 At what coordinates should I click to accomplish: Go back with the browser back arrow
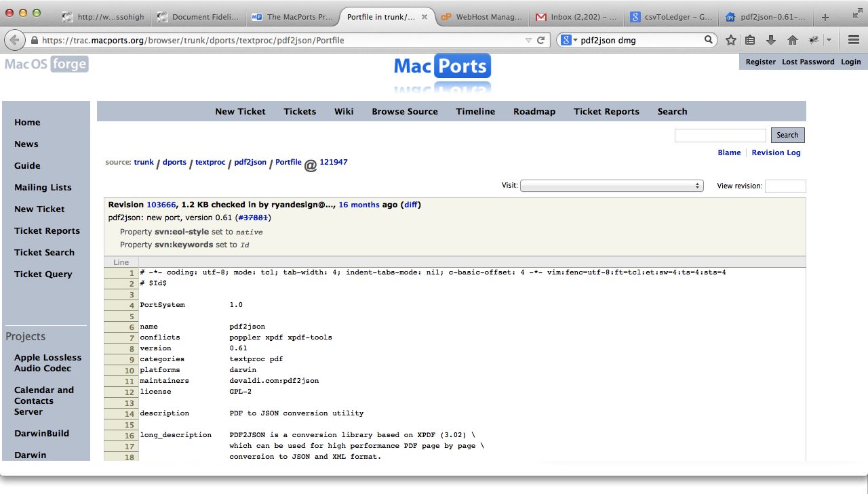click(x=15, y=40)
